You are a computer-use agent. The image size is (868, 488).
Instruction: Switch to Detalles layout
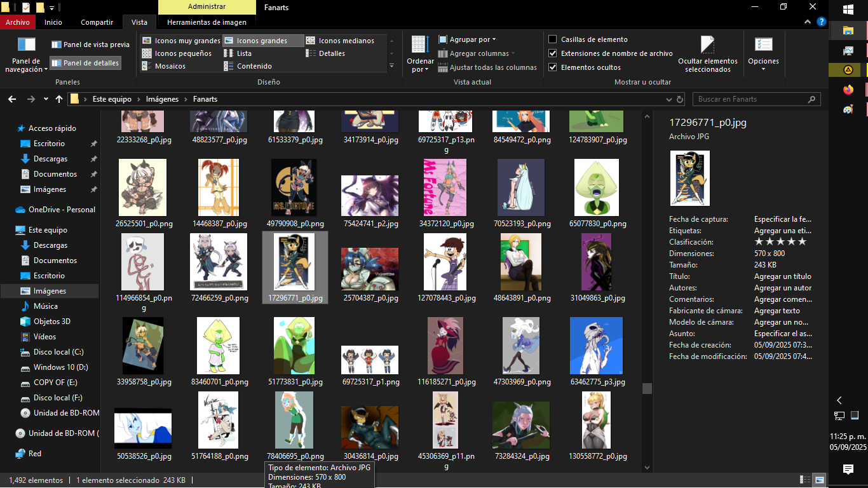326,53
